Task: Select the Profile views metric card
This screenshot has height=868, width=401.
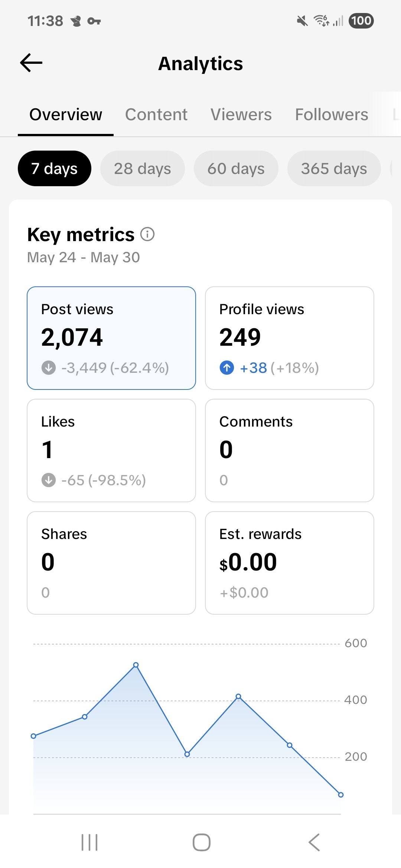Action: 290,338
